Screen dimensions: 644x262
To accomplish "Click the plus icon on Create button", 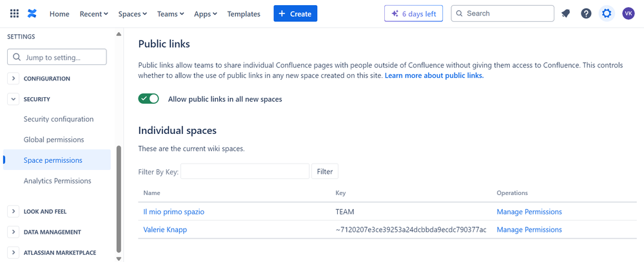I will tap(282, 14).
